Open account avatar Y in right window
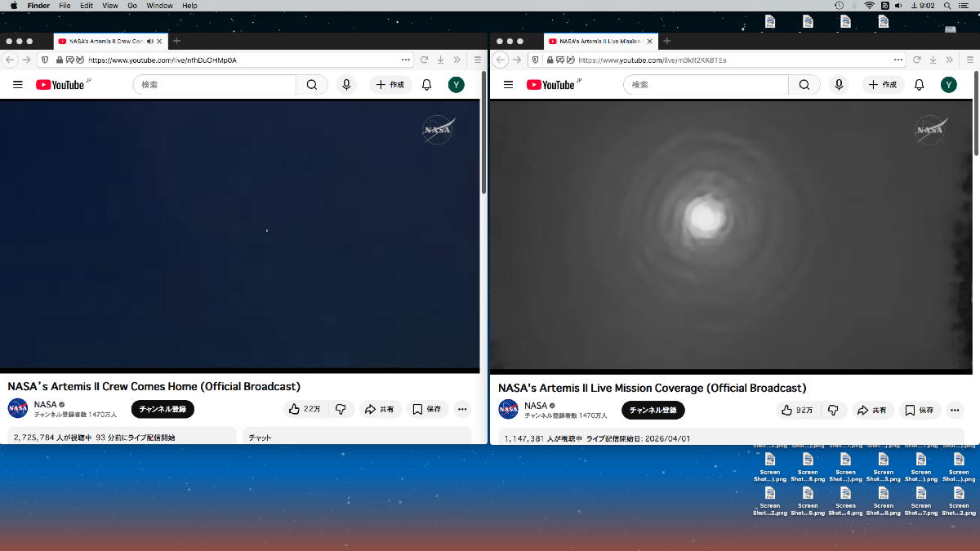980x551 pixels. pyautogui.click(x=948, y=85)
